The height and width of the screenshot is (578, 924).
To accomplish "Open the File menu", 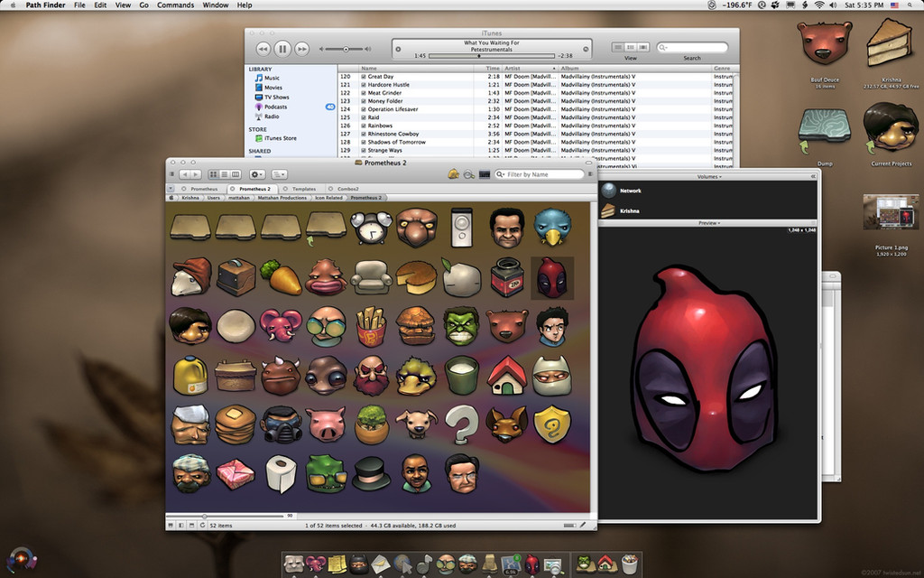I will point(79,5).
